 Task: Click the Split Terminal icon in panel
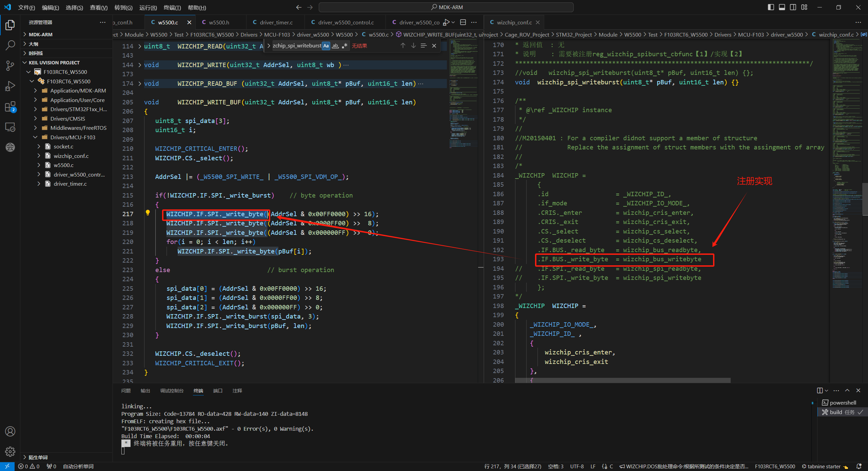click(820, 390)
